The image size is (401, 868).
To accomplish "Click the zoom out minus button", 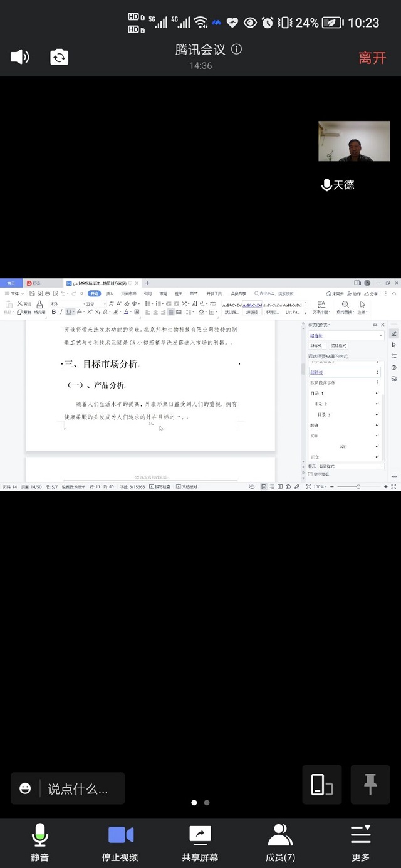I will pyautogui.click(x=333, y=486).
